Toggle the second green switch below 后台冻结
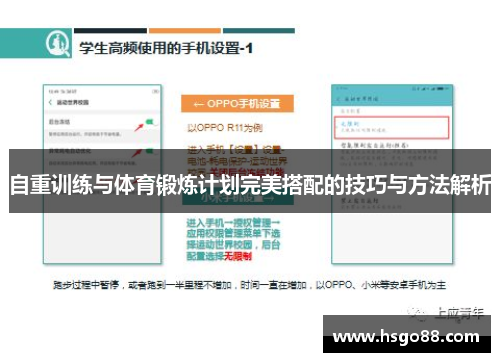This screenshot has width=500, height=362. tap(151, 151)
